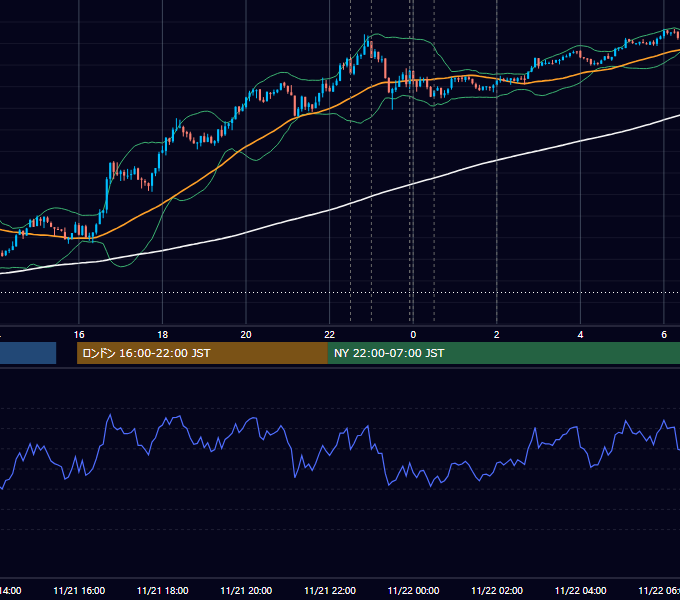Click the 11/22 04:00 date label

click(581, 591)
